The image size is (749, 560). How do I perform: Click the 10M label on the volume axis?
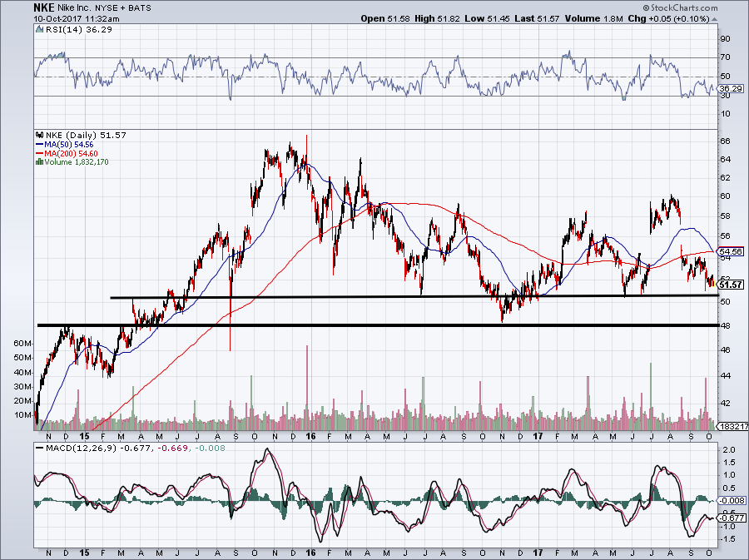pyautogui.click(x=23, y=415)
